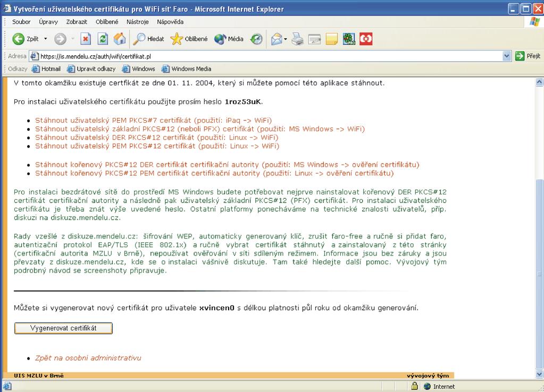This screenshot has width=544, height=392.
Task: Download the root PKCS#12 DER certificate
Action: click(227, 165)
